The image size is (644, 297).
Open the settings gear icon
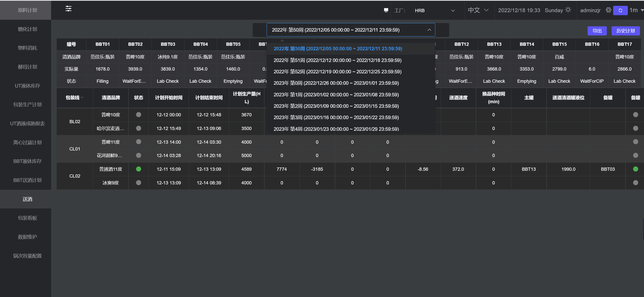[609, 10]
